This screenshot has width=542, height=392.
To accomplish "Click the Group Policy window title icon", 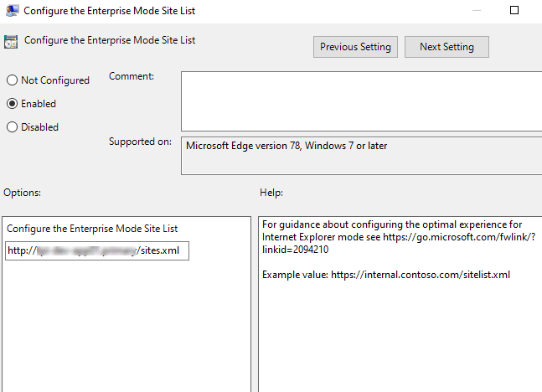I will (12, 11).
